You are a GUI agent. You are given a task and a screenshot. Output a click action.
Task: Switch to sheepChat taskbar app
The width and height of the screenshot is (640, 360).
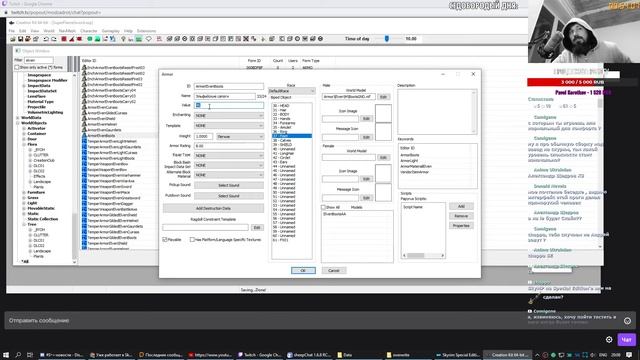(309, 355)
